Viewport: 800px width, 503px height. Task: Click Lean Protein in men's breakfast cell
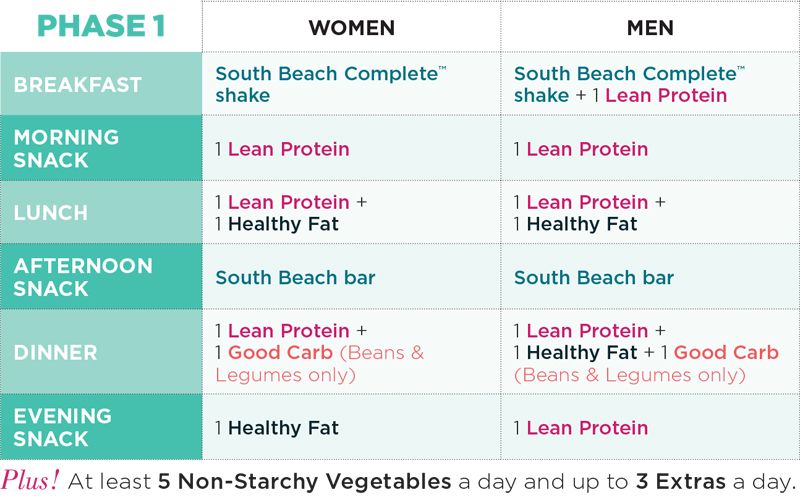666,96
